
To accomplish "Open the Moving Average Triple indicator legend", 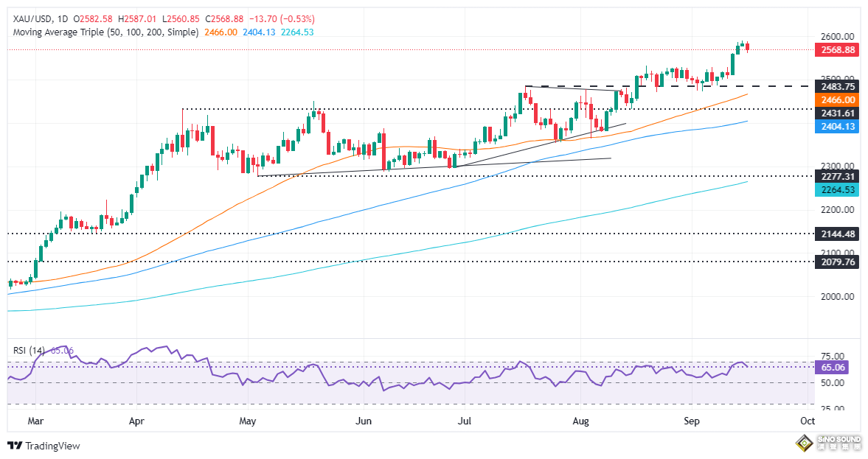I will click(105, 32).
